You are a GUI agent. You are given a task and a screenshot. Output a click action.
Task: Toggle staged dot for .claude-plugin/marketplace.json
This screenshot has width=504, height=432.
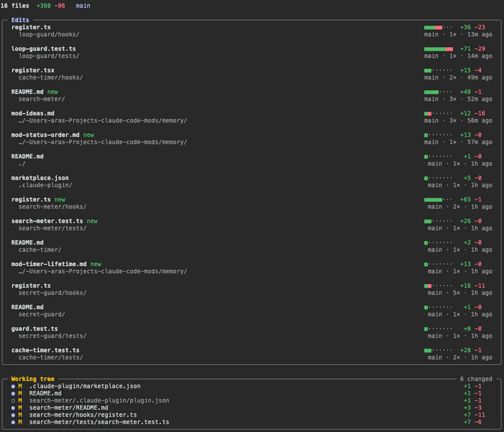[13, 386]
